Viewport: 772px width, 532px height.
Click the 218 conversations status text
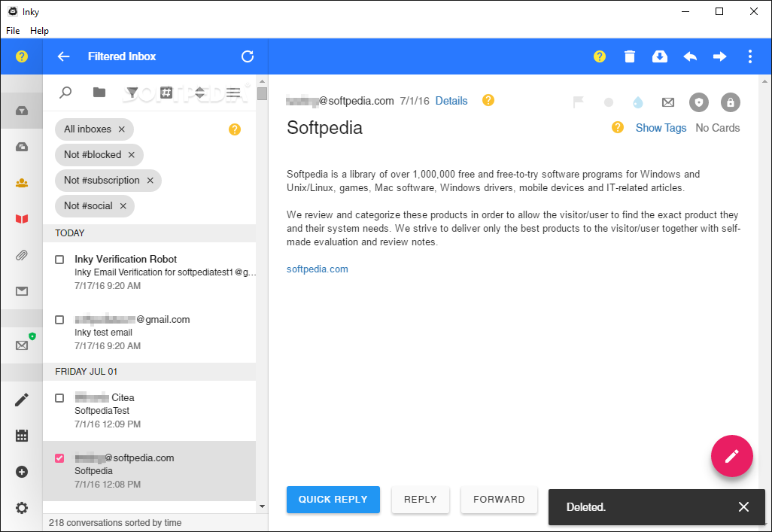[115, 523]
